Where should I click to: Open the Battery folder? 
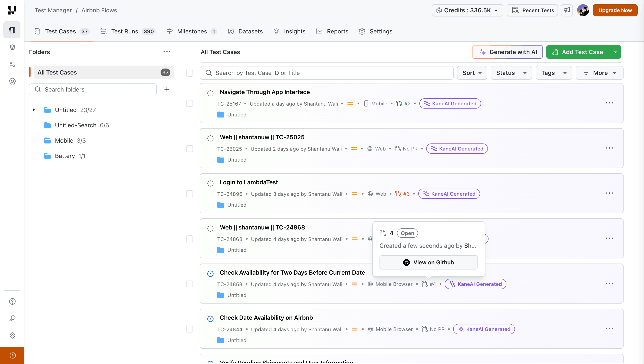[65, 156]
